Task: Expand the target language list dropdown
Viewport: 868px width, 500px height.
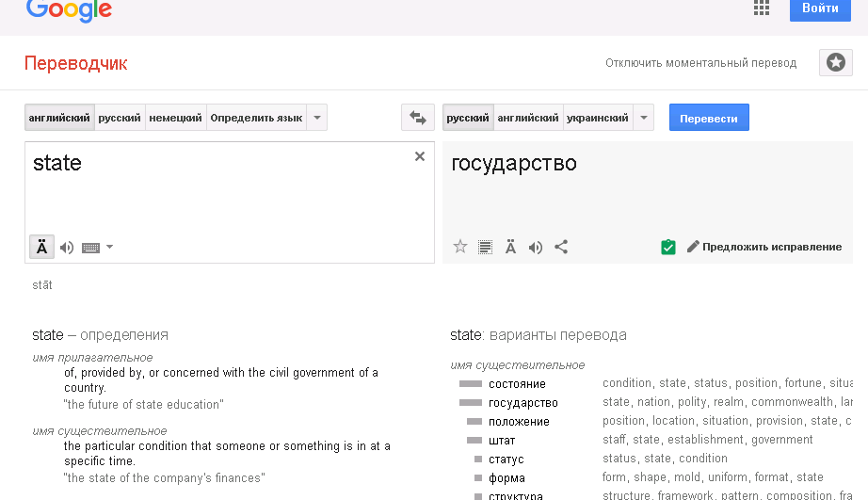Action: tap(644, 118)
